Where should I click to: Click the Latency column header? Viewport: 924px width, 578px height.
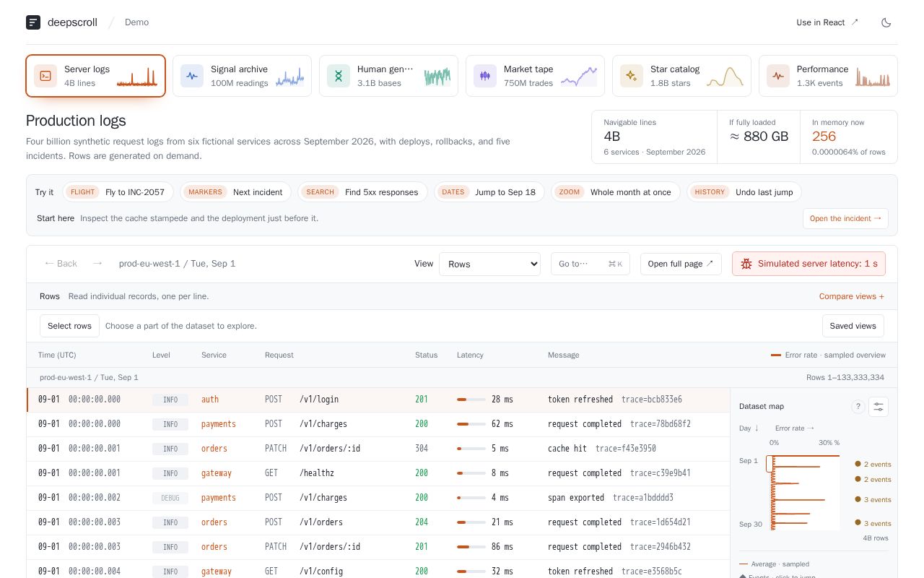coord(470,355)
